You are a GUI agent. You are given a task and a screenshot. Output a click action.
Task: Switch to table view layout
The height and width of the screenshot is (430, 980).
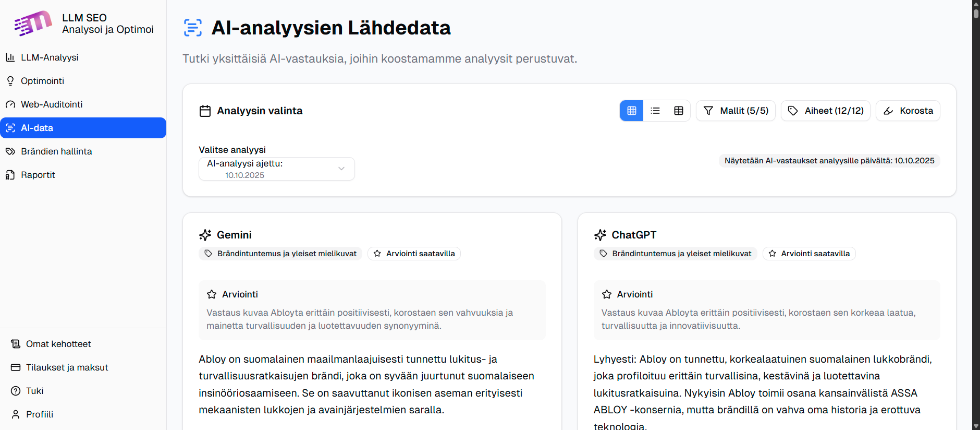(679, 111)
